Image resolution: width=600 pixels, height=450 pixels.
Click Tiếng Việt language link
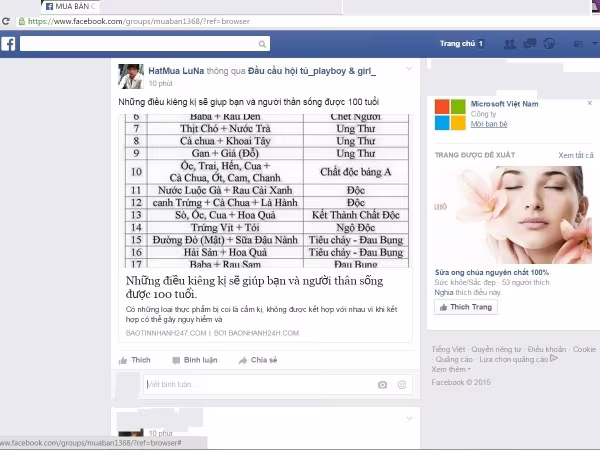pyautogui.click(x=448, y=349)
